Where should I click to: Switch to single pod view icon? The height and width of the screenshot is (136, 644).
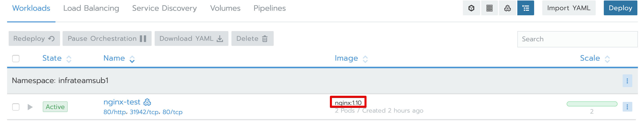click(x=471, y=8)
